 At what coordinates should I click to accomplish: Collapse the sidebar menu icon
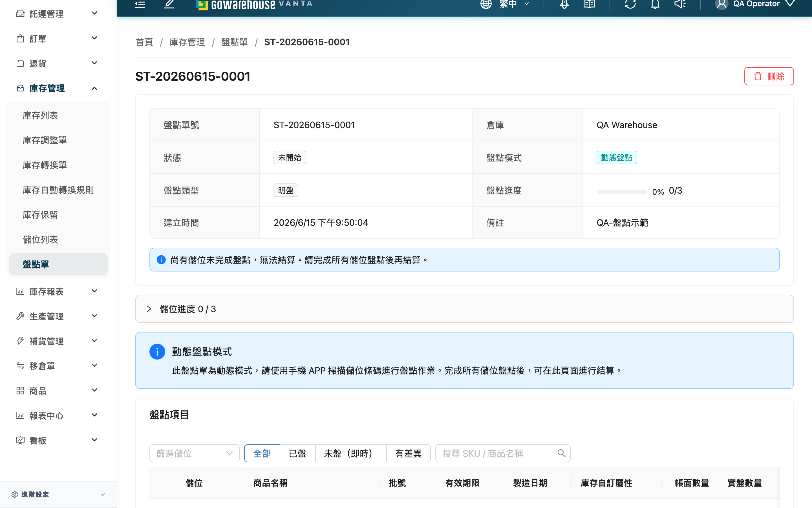140,4
